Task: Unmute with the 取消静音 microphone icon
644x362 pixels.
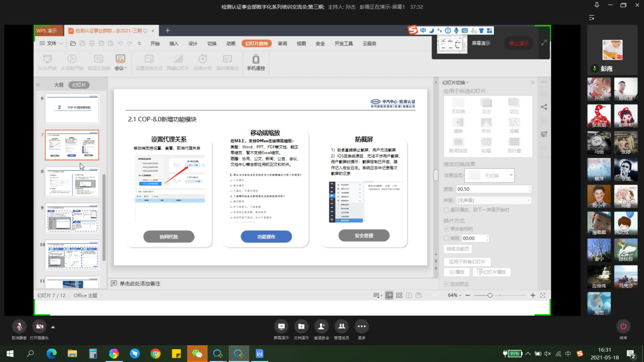Action: (19, 326)
